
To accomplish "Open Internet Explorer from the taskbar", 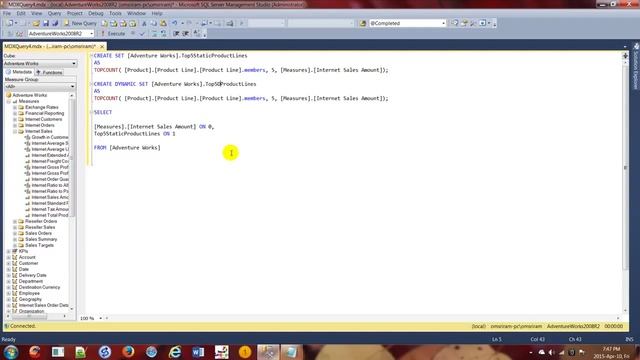I will tap(175, 352).
